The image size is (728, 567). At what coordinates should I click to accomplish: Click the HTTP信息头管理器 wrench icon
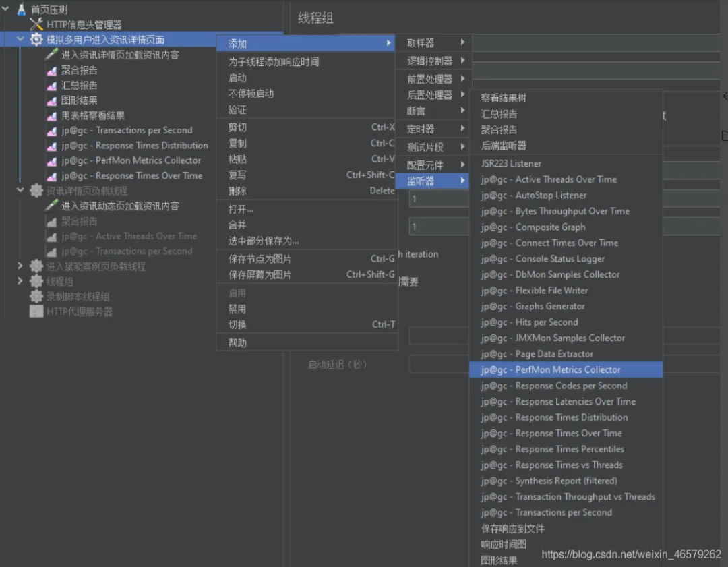click(36, 24)
